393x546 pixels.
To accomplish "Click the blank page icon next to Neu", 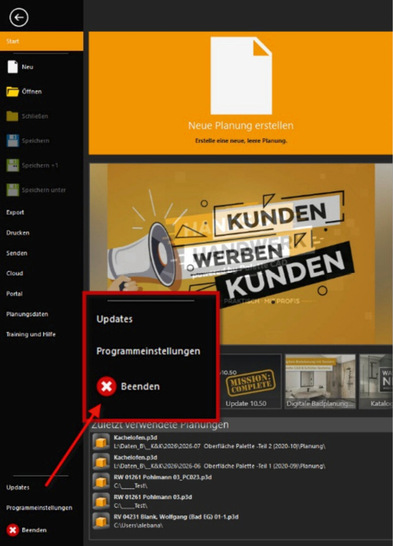I will [13, 67].
